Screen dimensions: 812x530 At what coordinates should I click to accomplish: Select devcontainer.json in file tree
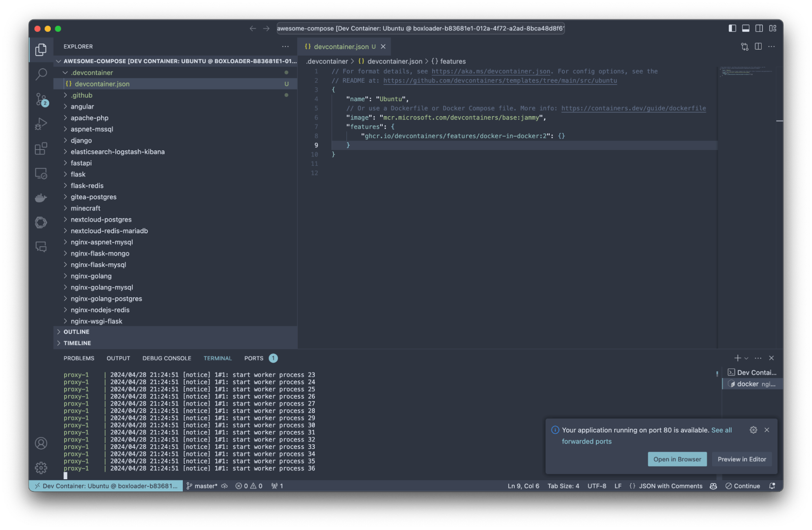175,84
